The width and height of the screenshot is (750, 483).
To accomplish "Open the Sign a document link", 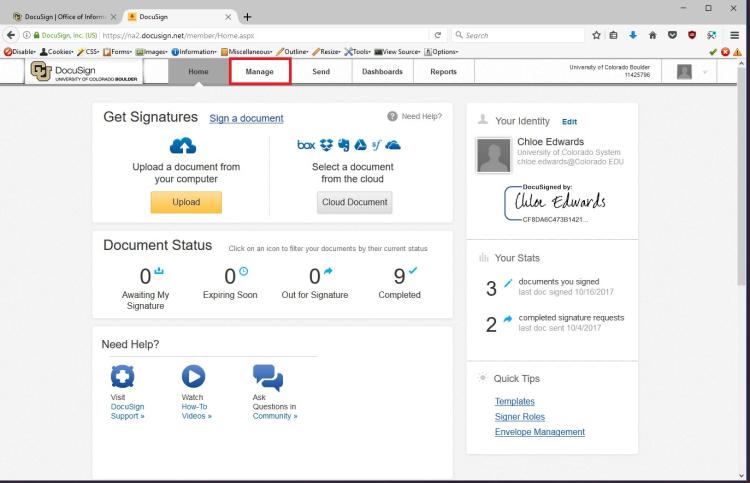I will click(x=246, y=118).
